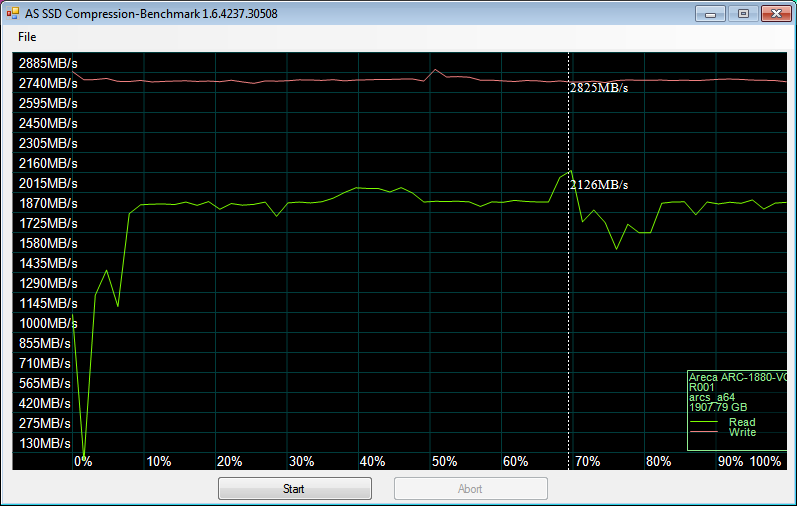Click the Areca ARC-1880 device name text
797x506 pixels.
pyautogui.click(x=738, y=377)
